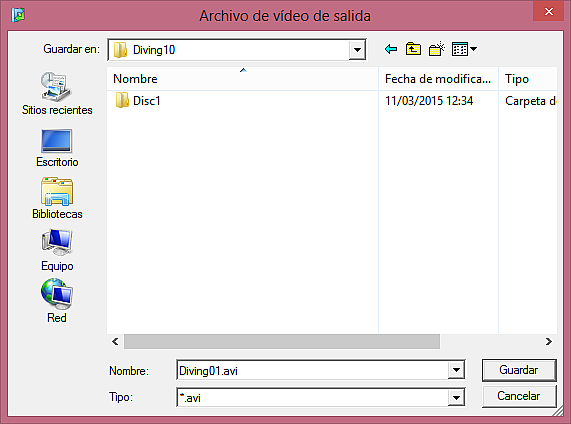571x424 pixels.
Task: Sort by the Tipo column header
Action: click(x=528, y=79)
